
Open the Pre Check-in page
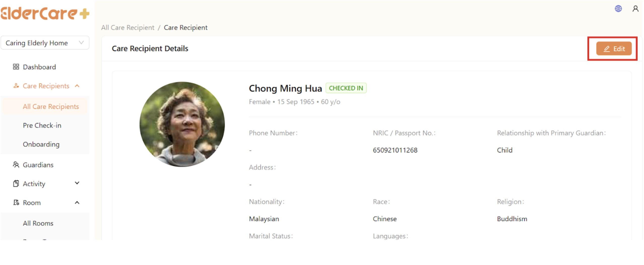(x=42, y=125)
